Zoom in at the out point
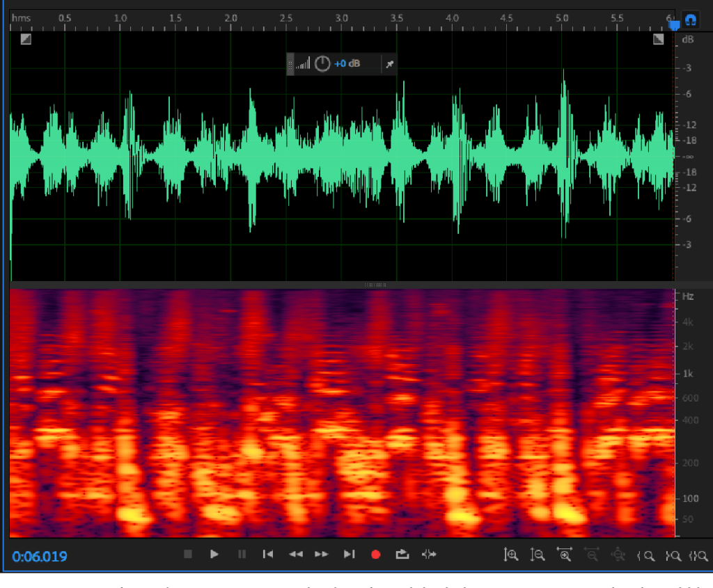Image resolution: width=713 pixels, height=588 pixels. [x=673, y=556]
